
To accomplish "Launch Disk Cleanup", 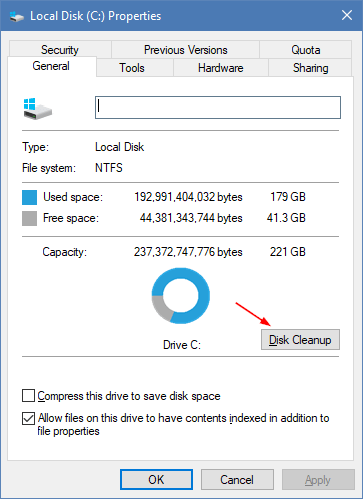I will click(300, 340).
